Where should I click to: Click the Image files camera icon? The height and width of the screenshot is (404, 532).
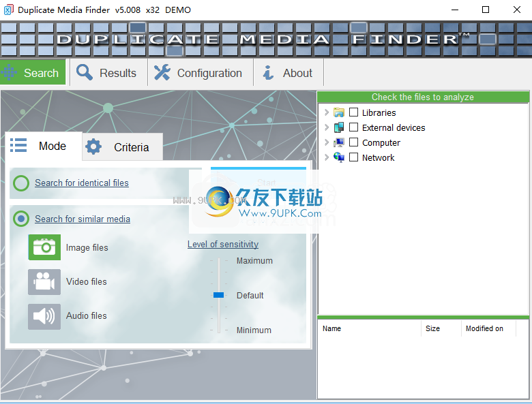[x=44, y=247]
